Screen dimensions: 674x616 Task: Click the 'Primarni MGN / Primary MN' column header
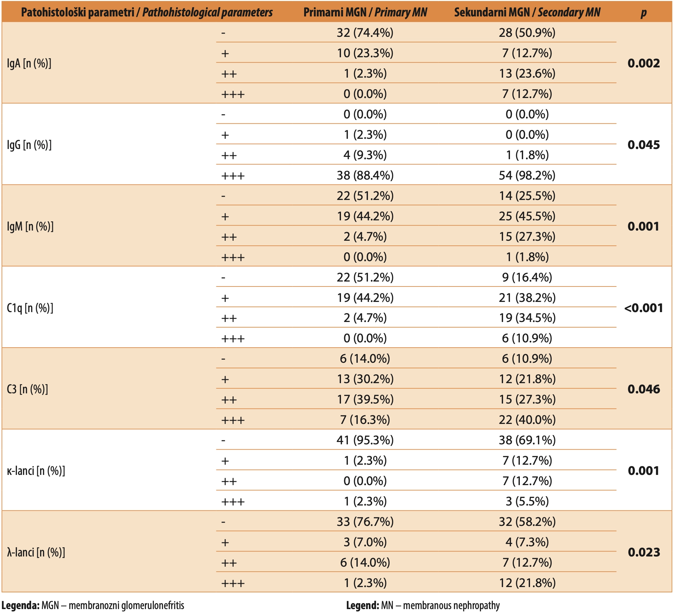[x=365, y=12]
